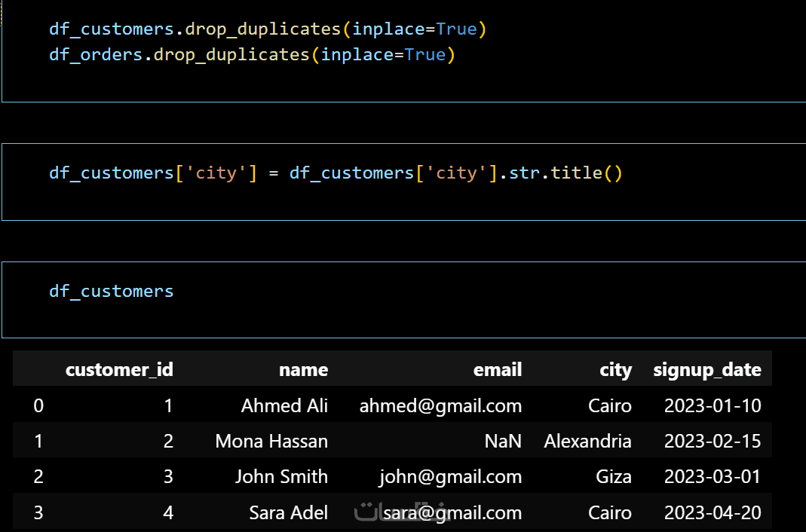
Task: Click the city column header
Action: [615, 370]
